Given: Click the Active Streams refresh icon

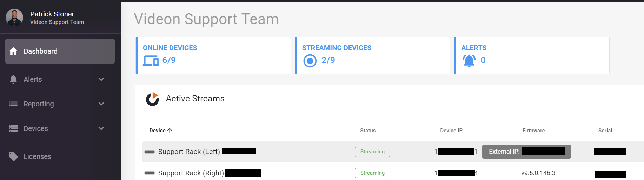Looking at the screenshot, I should click(152, 99).
